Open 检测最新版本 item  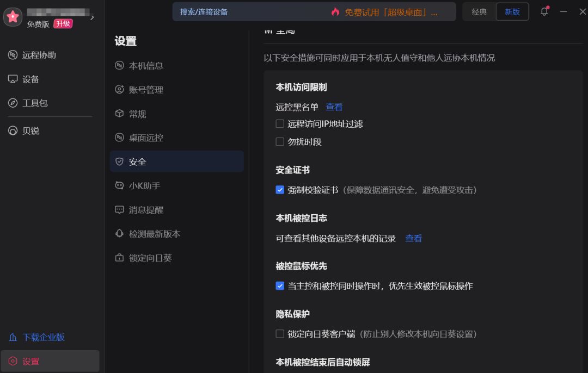(177, 233)
